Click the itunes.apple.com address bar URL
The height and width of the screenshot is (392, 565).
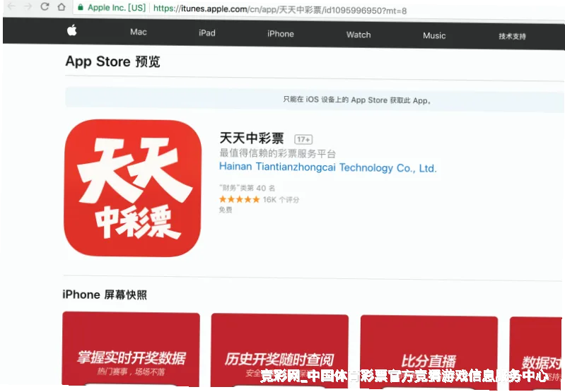280,10
